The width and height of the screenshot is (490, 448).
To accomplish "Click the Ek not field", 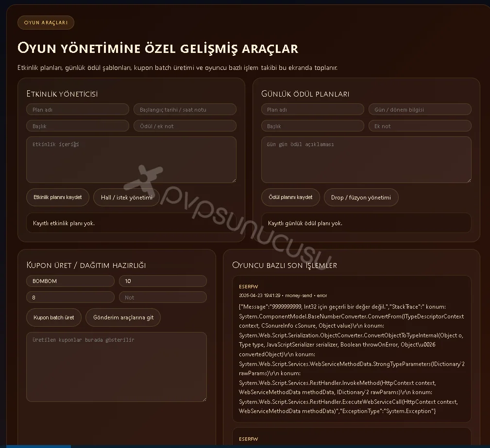I will click(x=420, y=126).
